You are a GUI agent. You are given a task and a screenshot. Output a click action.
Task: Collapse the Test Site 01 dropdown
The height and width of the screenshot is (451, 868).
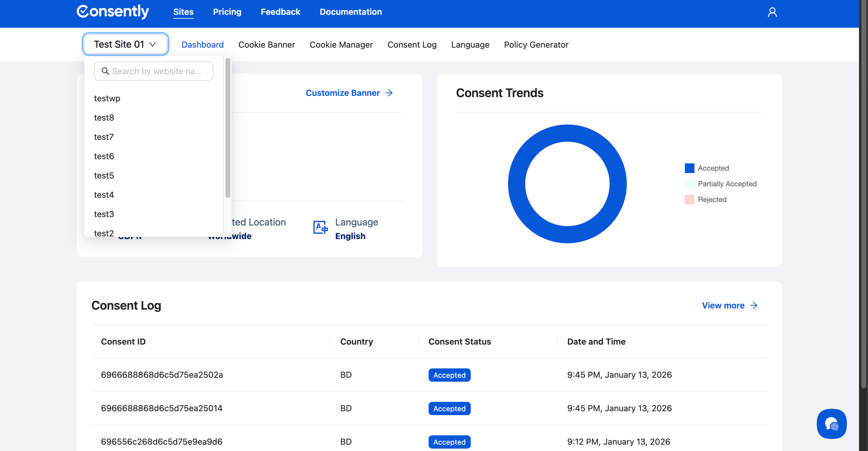point(125,44)
